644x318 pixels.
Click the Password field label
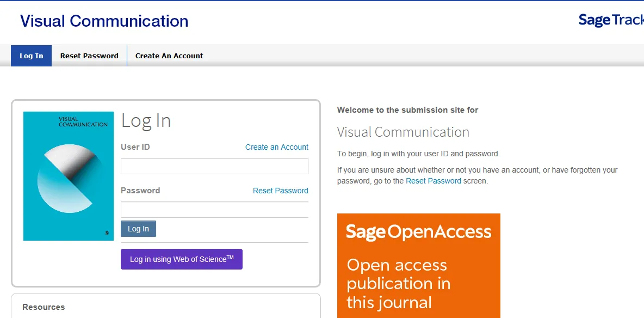140,191
